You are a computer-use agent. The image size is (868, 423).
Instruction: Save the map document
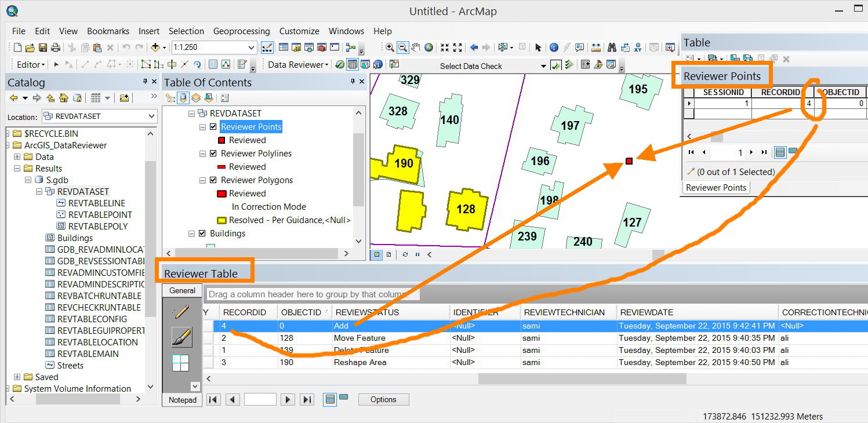click(43, 48)
